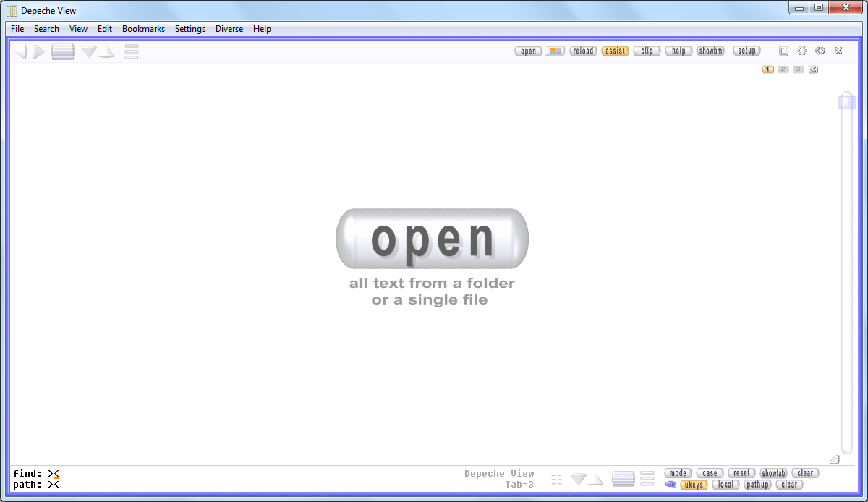Expand the Search menu
The image size is (868, 502).
(46, 29)
